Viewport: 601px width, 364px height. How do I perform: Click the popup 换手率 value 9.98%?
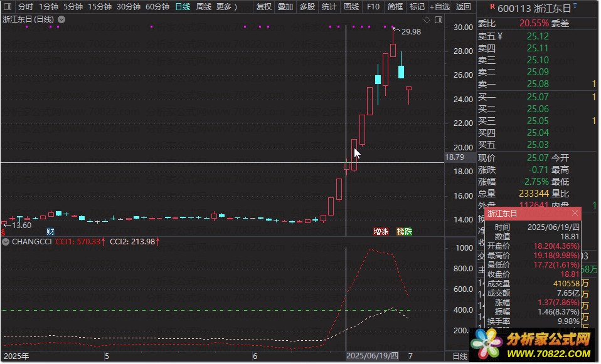(x=568, y=321)
